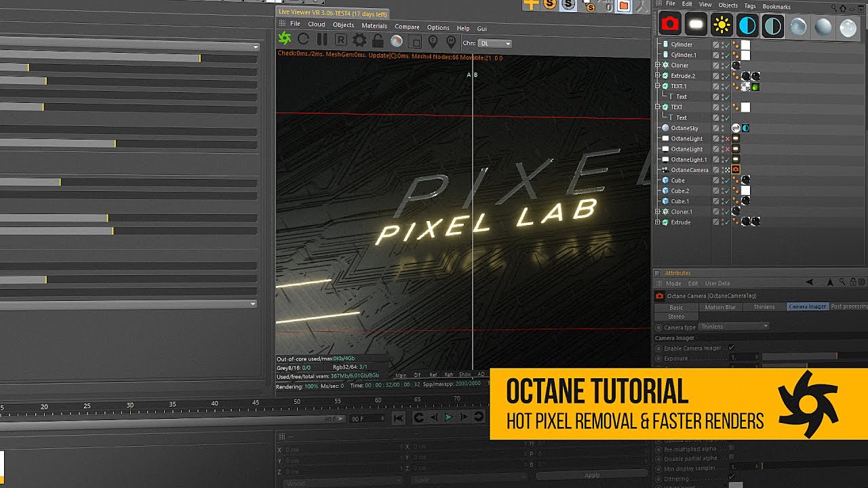The height and width of the screenshot is (488, 868).
Task: Adjust the Min display samples slider
Action: (814, 466)
